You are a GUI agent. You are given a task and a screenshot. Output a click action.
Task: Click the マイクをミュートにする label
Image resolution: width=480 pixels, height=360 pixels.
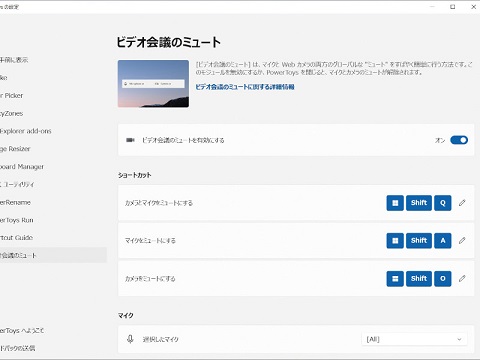tap(150, 241)
